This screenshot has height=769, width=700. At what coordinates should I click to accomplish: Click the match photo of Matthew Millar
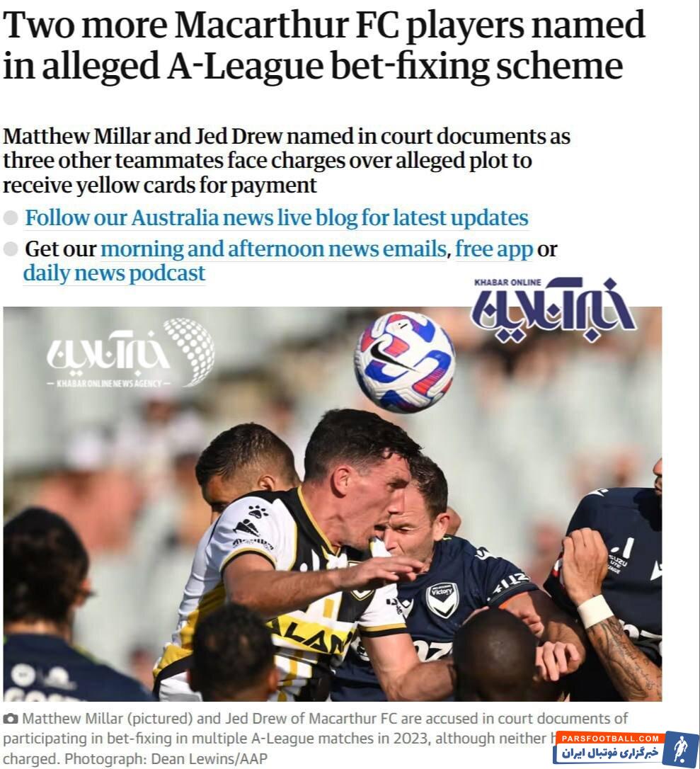tap(333, 503)
